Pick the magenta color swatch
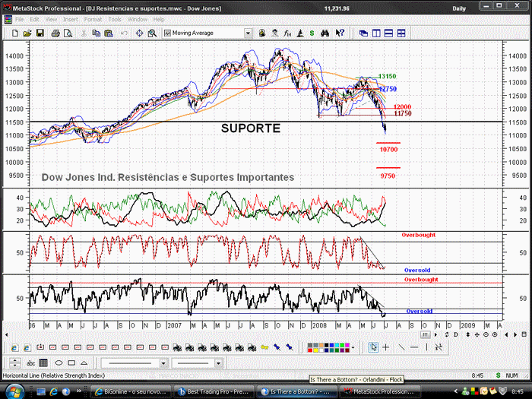 pos(347,345)
